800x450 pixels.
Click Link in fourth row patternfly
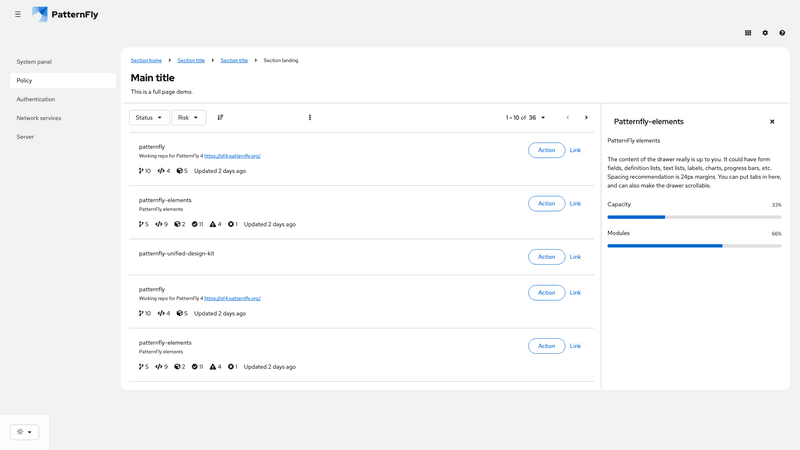[x=575, y=292]
